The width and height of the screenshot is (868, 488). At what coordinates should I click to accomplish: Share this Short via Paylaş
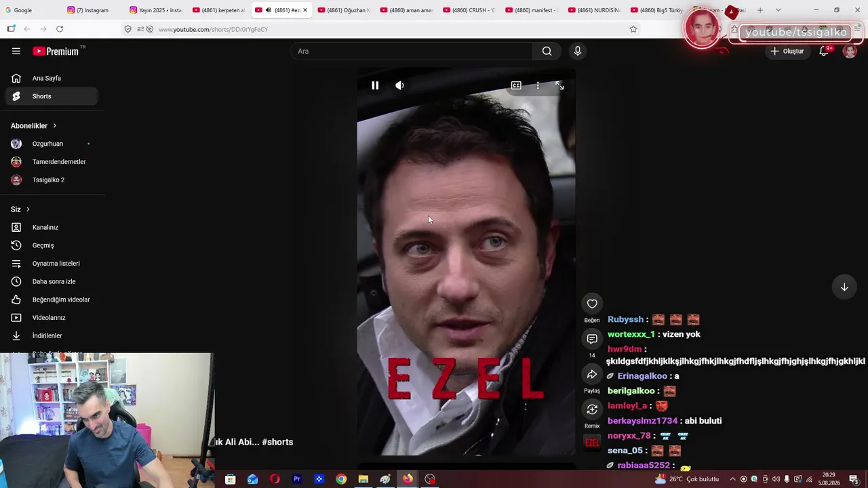[592, 374]
